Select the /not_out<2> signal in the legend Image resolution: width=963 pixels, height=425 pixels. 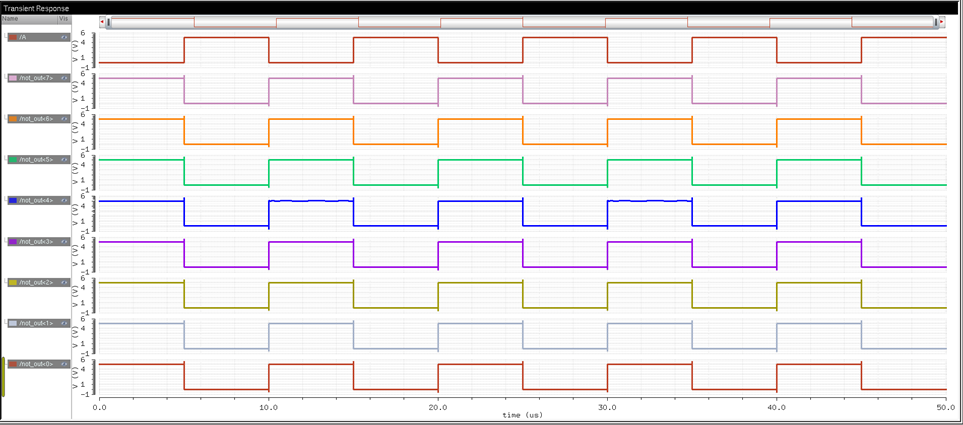coord(38,283)
